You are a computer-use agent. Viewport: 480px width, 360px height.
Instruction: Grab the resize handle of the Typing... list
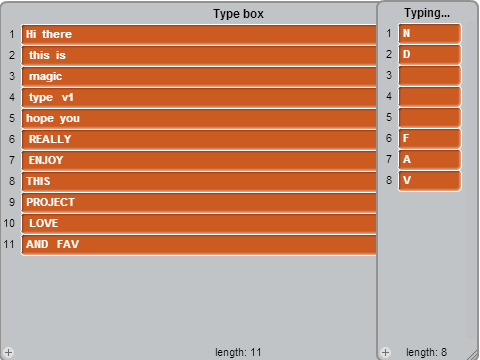click(x=473, y=355)
